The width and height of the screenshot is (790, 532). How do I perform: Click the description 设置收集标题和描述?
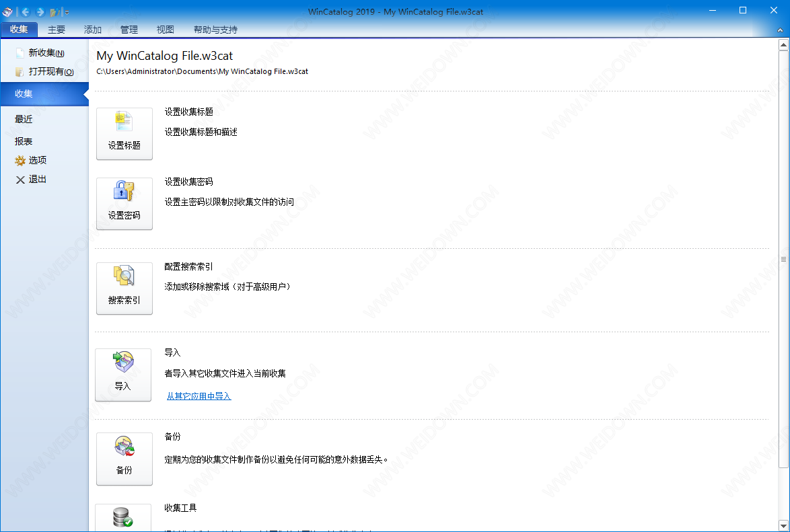click(201, 132)
